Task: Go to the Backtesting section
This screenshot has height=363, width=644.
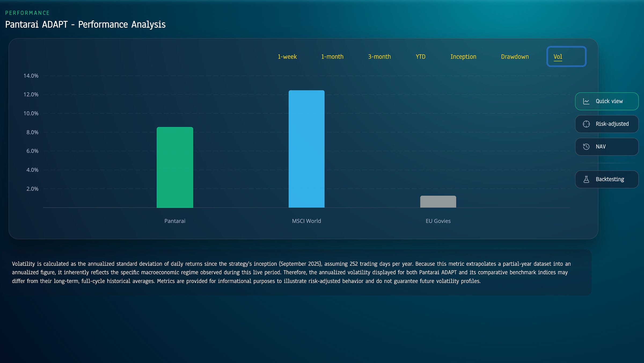Action: tap(607, 179)
